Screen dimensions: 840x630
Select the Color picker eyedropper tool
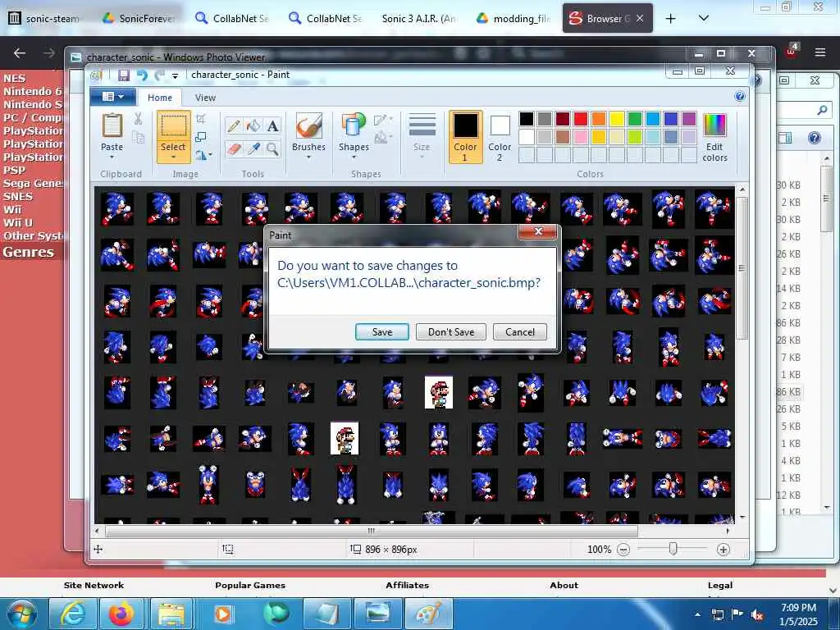(x=253, y=149)
